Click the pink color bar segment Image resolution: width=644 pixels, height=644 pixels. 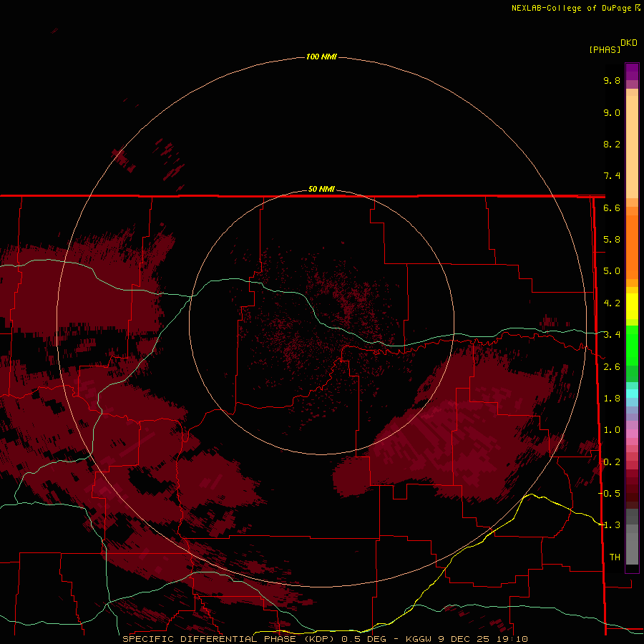tap(632, 434)
